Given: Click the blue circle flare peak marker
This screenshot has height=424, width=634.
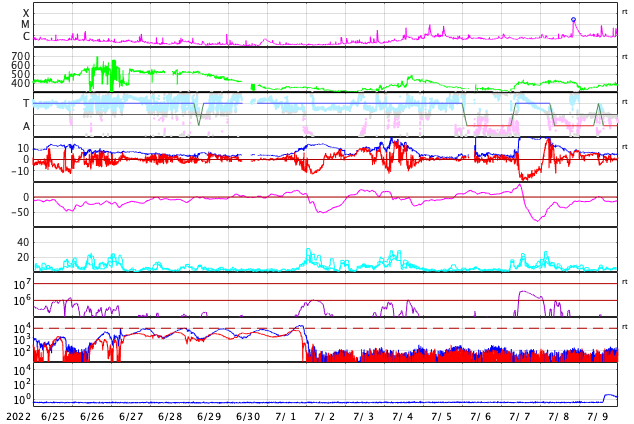Looking at the screenshot, I should click(x=573, y=19).
